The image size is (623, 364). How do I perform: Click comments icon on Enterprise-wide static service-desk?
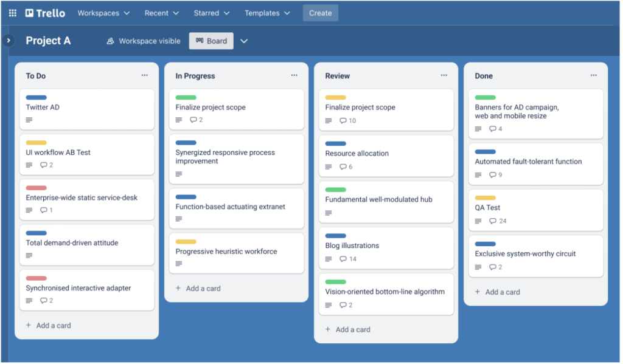(x=44, y=210)
